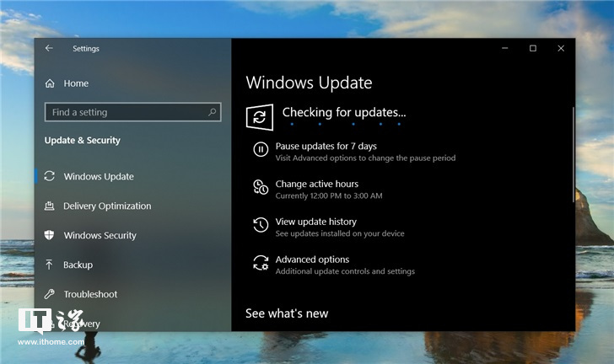Click the 'Checking for updates...' status text

pyautogui.click(x=344, y=113)
